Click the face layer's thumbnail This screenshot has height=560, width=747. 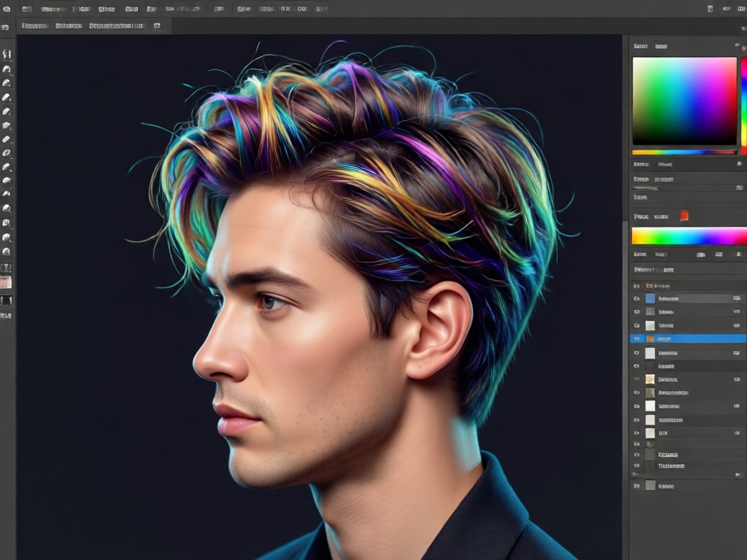[650, 379]
